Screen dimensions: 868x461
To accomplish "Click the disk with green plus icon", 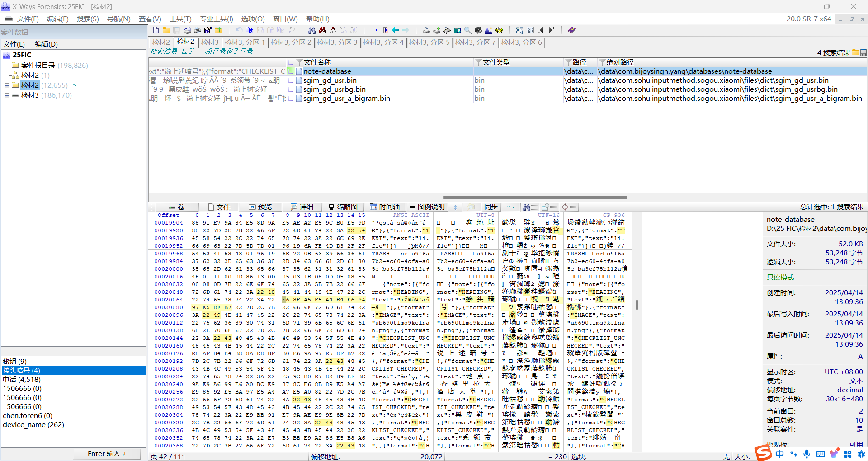I will click(437, 30).
